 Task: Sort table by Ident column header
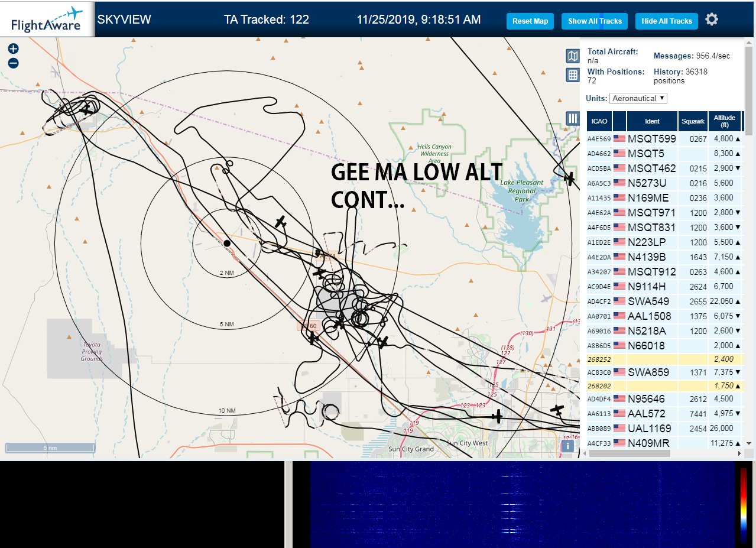pos(652,121)
